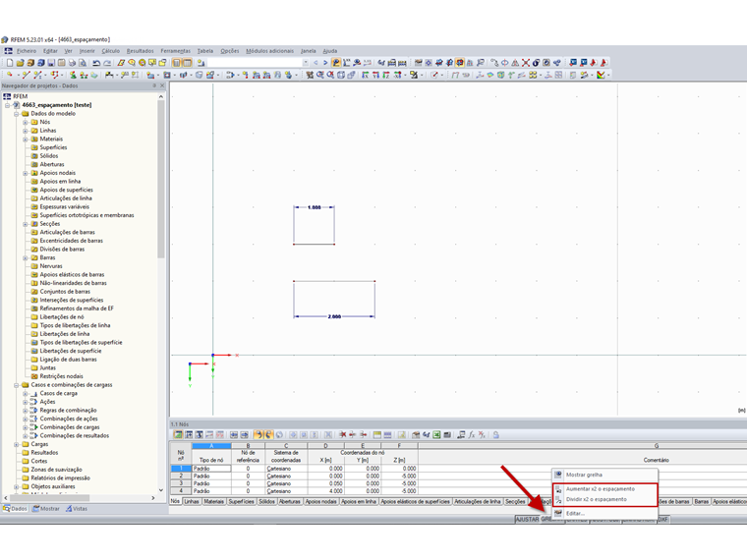Viewport: 747px width, 560px height.
Task: Switch to the Articulações de linha tab
Action: 478,501
